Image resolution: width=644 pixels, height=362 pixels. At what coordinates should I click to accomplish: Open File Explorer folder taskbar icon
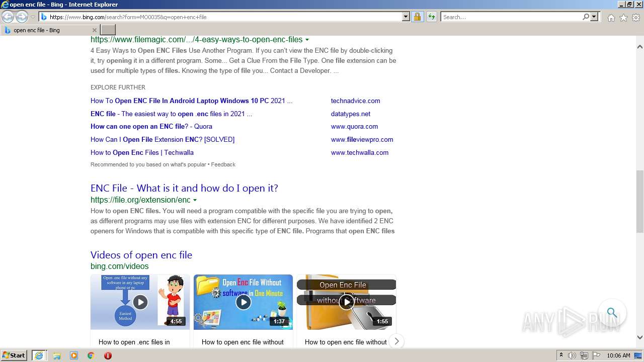pos(57,355)
